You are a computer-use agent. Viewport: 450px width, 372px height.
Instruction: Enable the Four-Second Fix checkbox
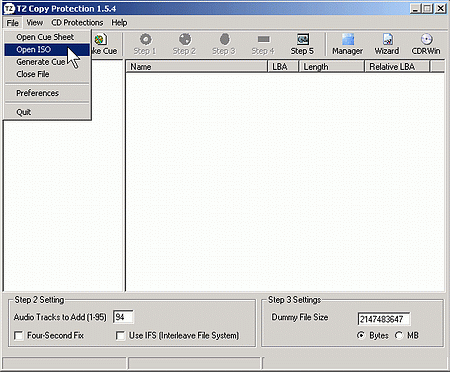pos(19,336)
